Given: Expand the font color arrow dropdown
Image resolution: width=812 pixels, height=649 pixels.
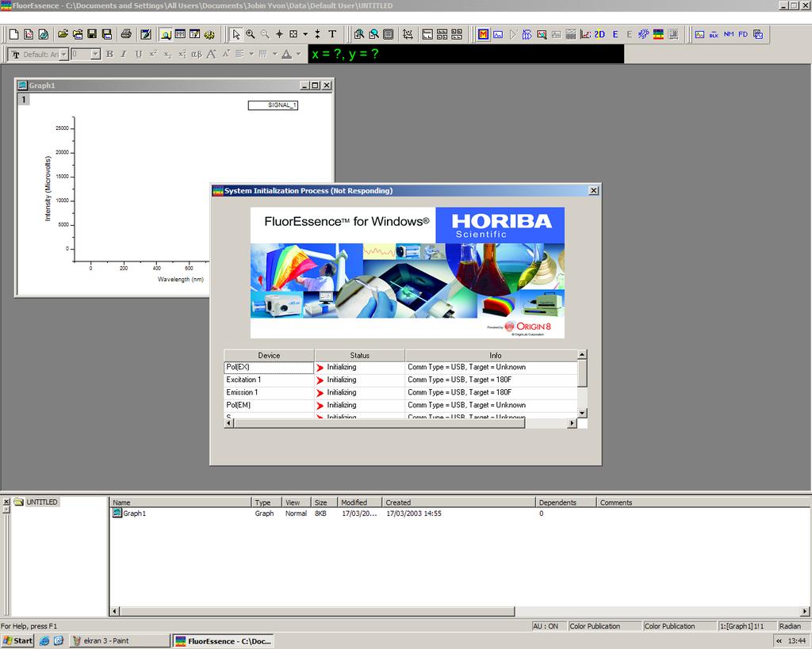Looking at the screenshot, I should [298, 54].
